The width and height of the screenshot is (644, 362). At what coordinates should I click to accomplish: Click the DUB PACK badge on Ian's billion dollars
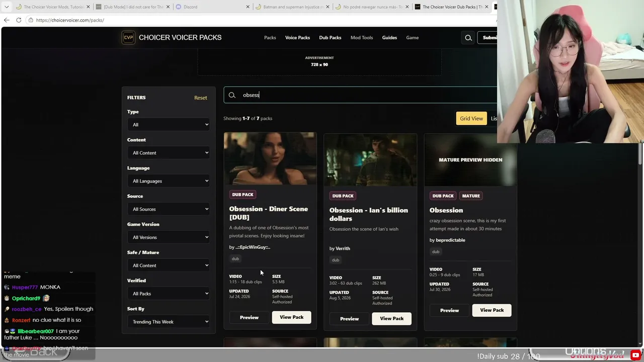tap(343, 196)
